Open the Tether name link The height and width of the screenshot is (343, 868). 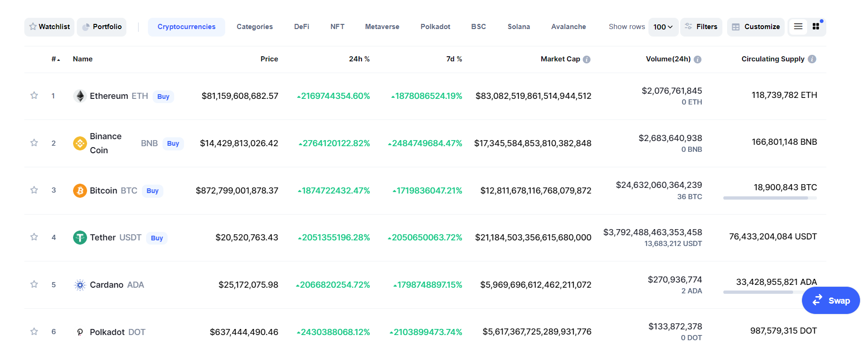point(103,238)
